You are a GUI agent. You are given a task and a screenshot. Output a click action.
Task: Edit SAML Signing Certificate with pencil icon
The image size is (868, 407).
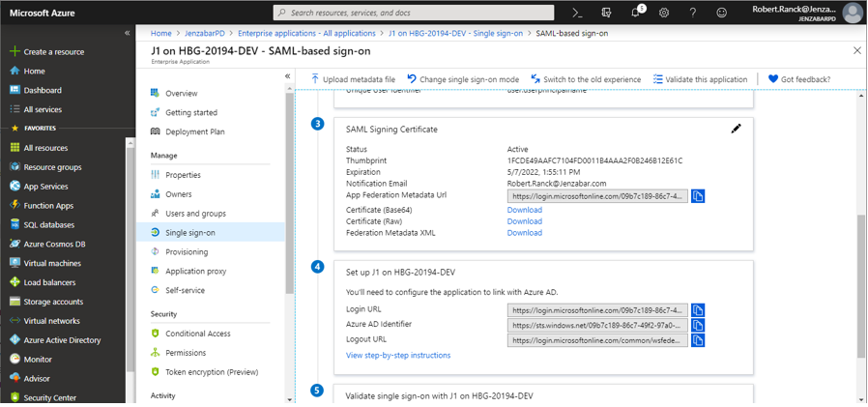click(x=736, y=129)
